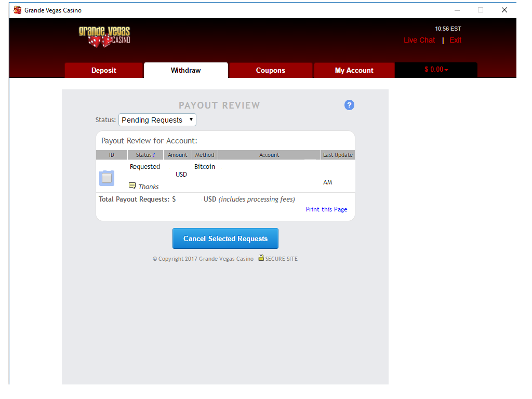Click the Print this Page link

(326, 209)
